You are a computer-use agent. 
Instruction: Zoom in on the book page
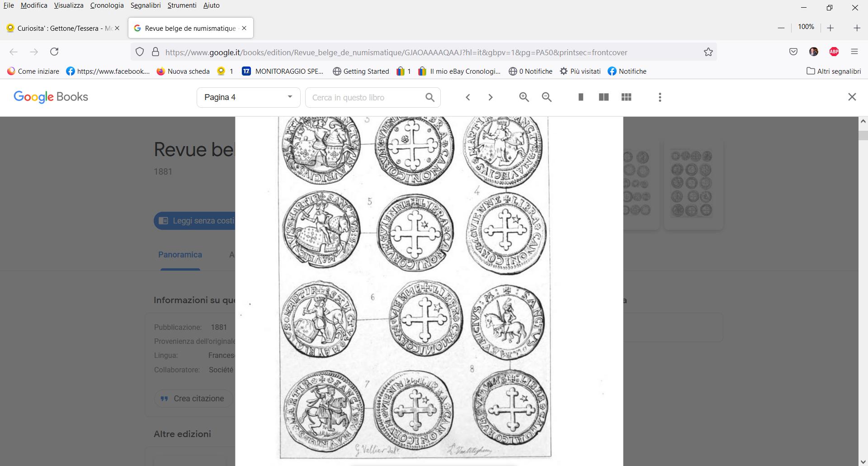524,97
